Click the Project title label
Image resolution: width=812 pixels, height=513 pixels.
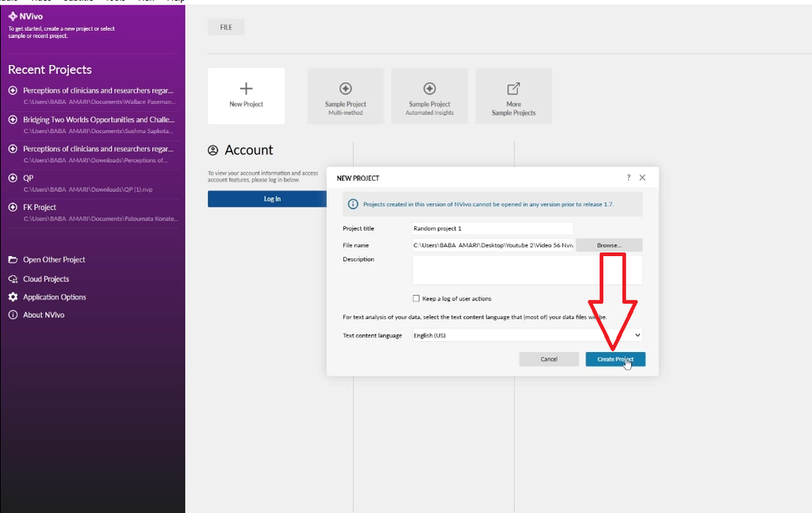click(x=358, y=228)
